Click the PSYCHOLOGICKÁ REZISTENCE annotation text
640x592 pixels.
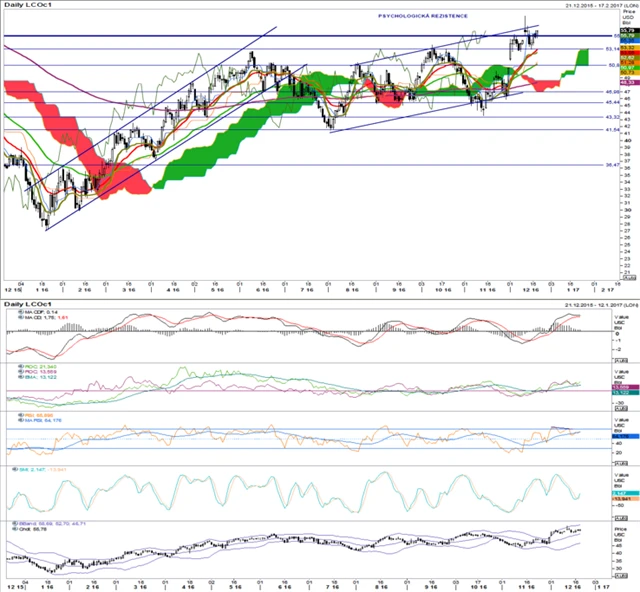point(423,16)
